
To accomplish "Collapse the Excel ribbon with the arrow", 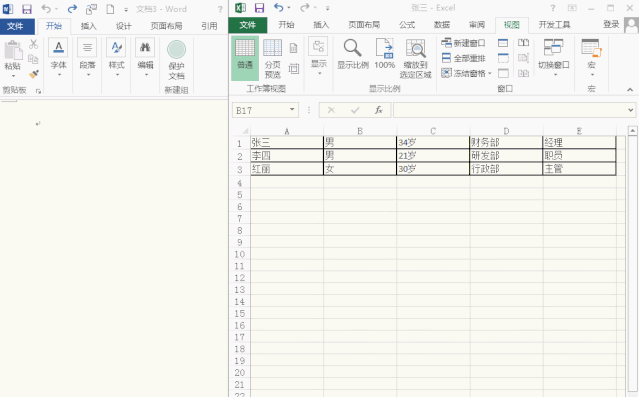I will point(630,90).
